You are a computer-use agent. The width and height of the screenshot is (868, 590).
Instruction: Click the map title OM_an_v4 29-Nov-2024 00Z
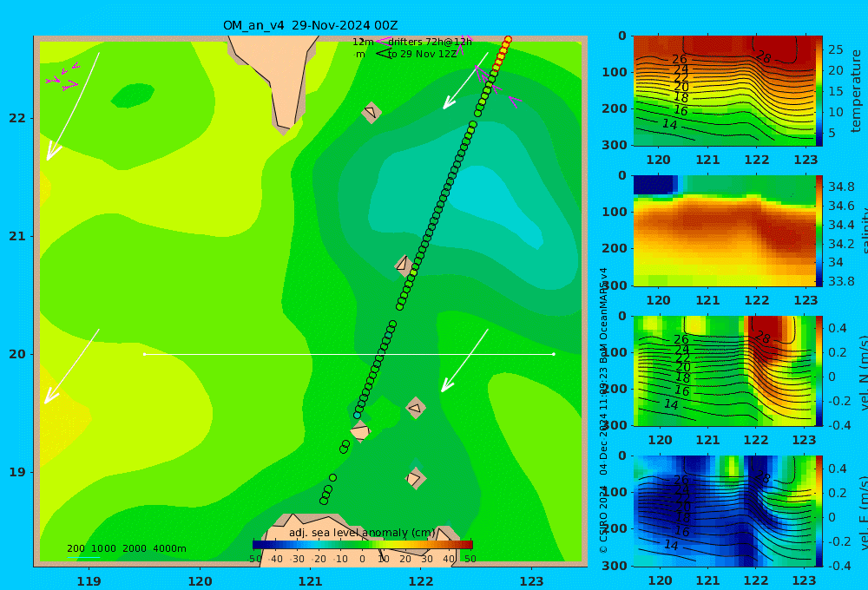(310, 25)
